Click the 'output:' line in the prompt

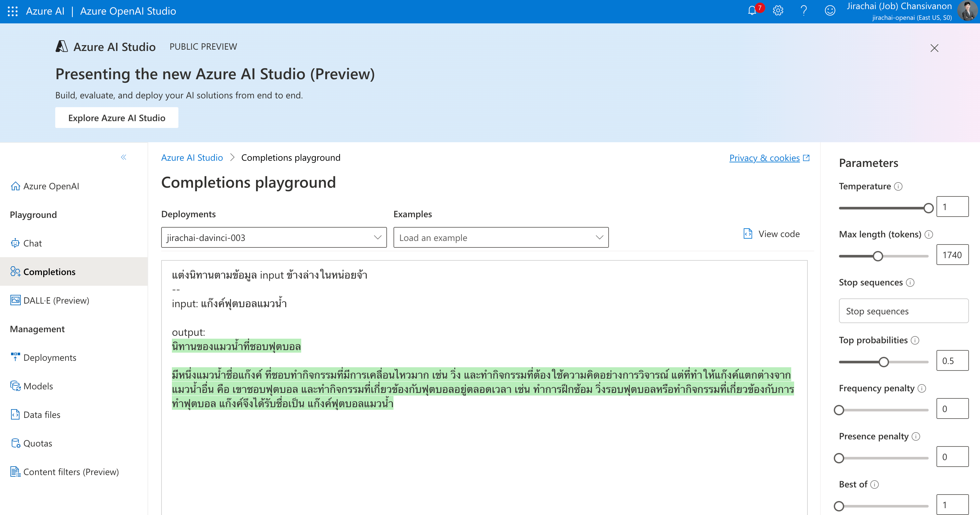[188, 332]
